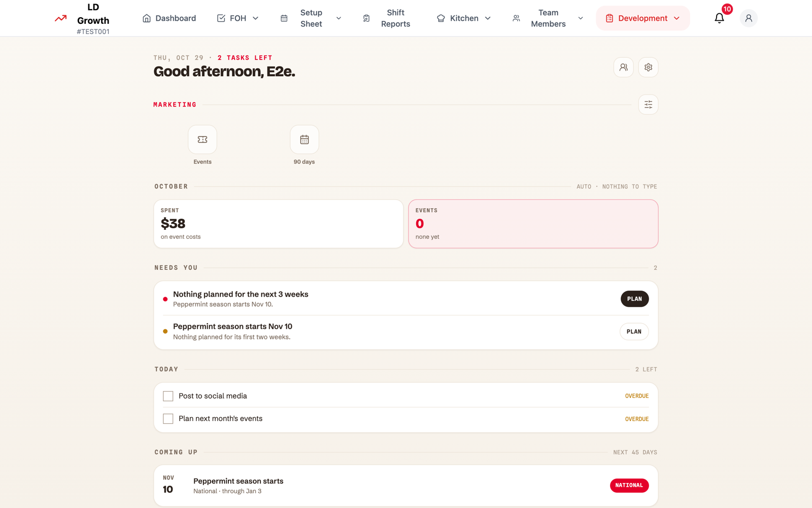Screen dimensions: 812x508
Task: Click the FOH checklist icon
Action: tap(221, 18)
